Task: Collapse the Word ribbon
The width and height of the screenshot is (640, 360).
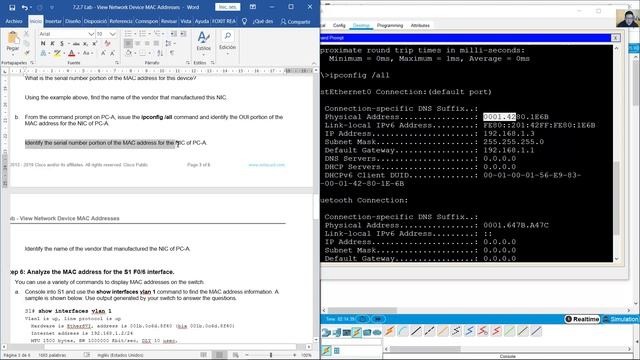Action: tap(313, 63)
